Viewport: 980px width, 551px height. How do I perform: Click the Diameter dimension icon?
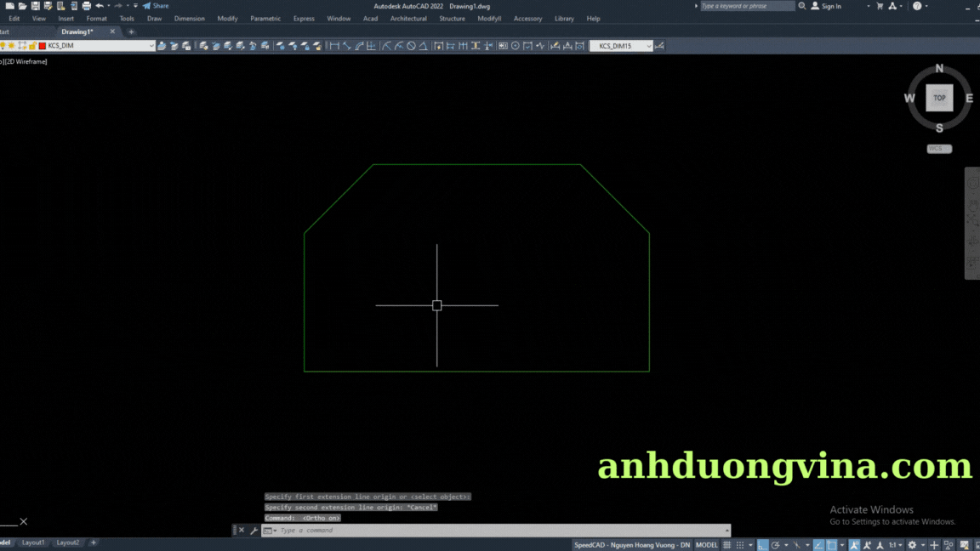[411, 46]
